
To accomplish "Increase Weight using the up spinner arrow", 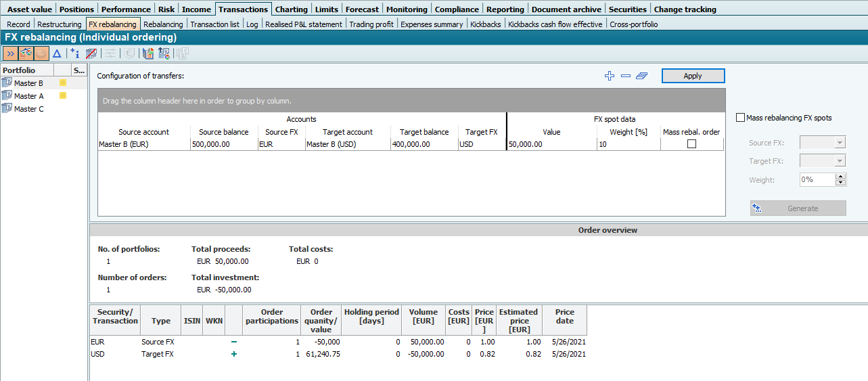I will pyautogui.click(x=841, y=177).
